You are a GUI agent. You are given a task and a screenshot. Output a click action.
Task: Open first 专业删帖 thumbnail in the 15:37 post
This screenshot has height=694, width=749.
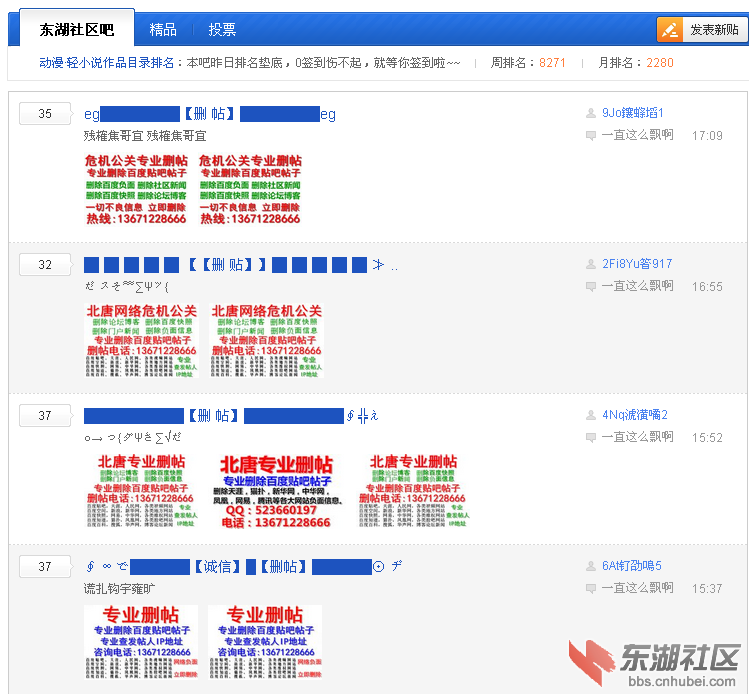tap(141, 642)
